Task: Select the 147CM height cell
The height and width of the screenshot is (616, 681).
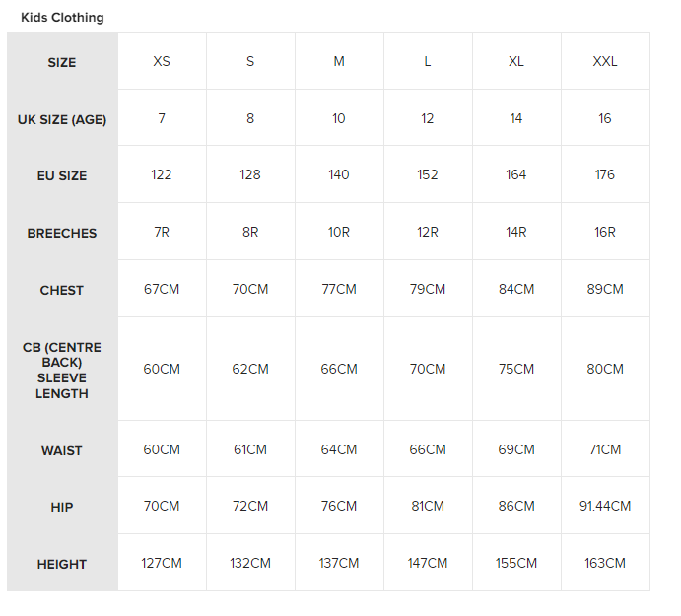Action: point(428,564)
